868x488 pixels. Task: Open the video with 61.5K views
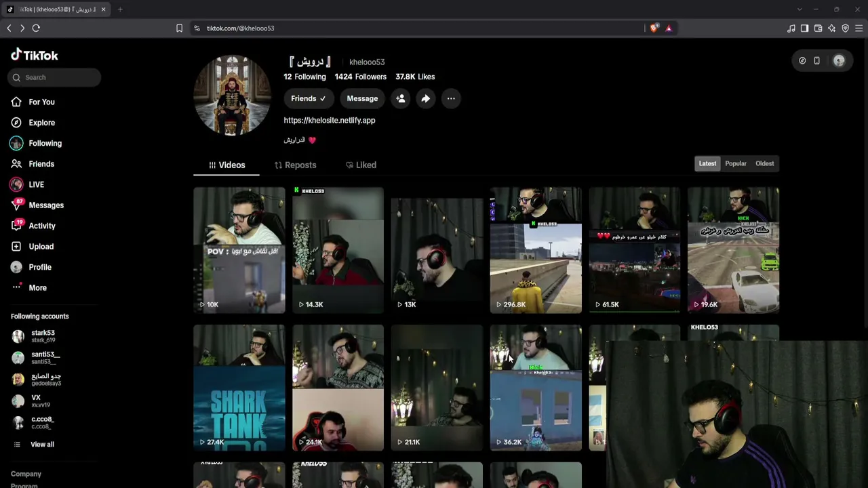pyautogui.click(x=634, y=250)
